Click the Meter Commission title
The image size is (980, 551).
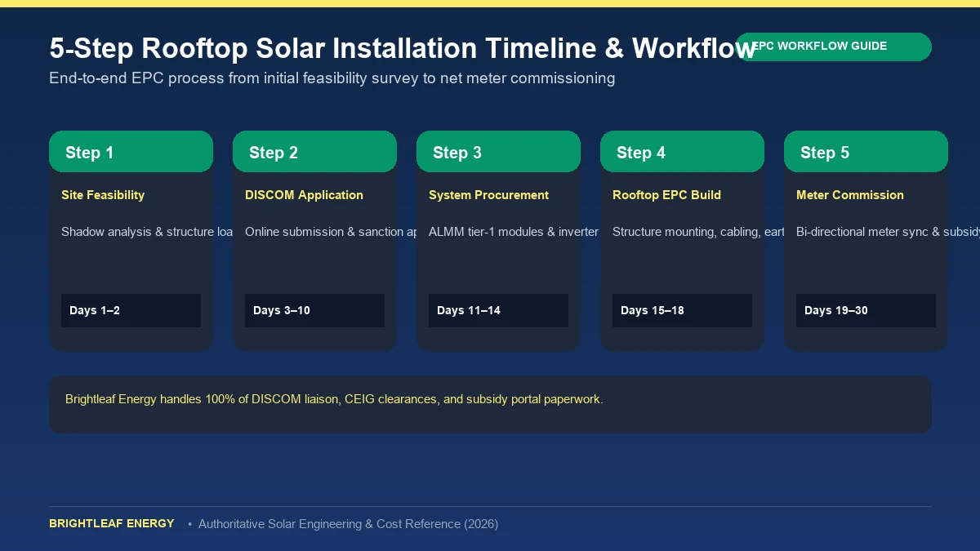coord(850,195)
